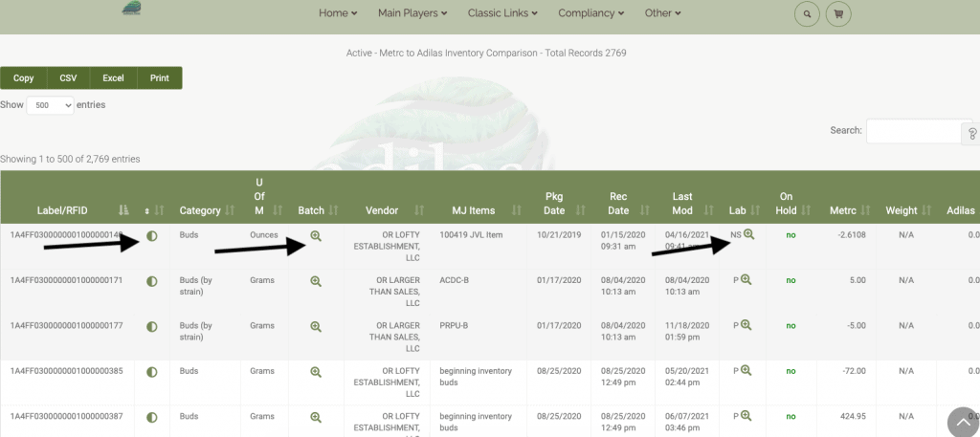Click half-circle icon for label ending 171
Screen dimensions: 980x437
(152, 281)
